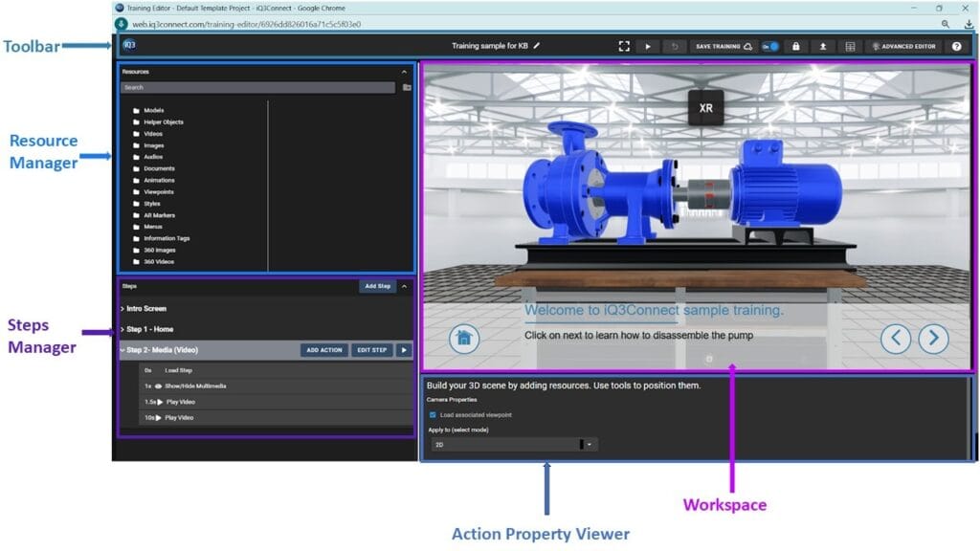This screenshot has width=980, height=551.
Task: Open help via the question mark icon
Action: coord(956,46)
